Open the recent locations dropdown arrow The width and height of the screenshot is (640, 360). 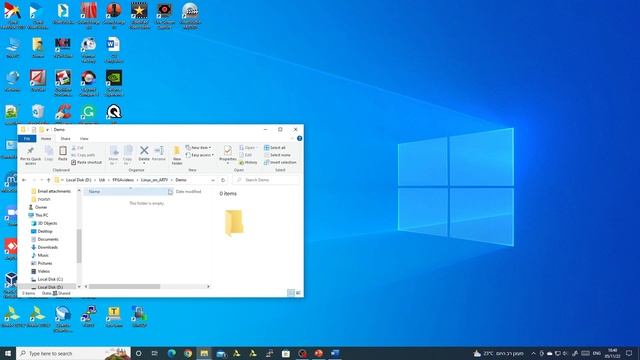(42, 180)
